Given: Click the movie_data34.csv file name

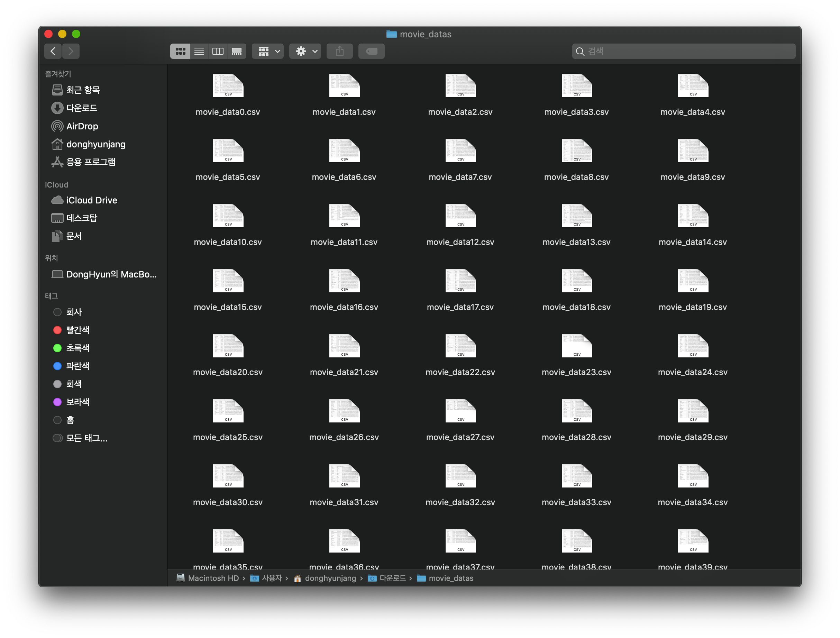Looking at the screenshot, I should (693, 502).
